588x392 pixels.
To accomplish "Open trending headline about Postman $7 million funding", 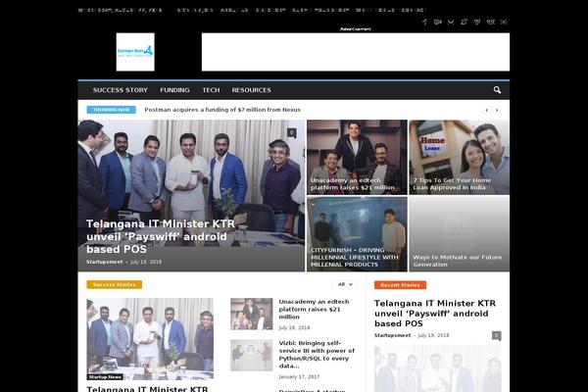I will point(222,110).
